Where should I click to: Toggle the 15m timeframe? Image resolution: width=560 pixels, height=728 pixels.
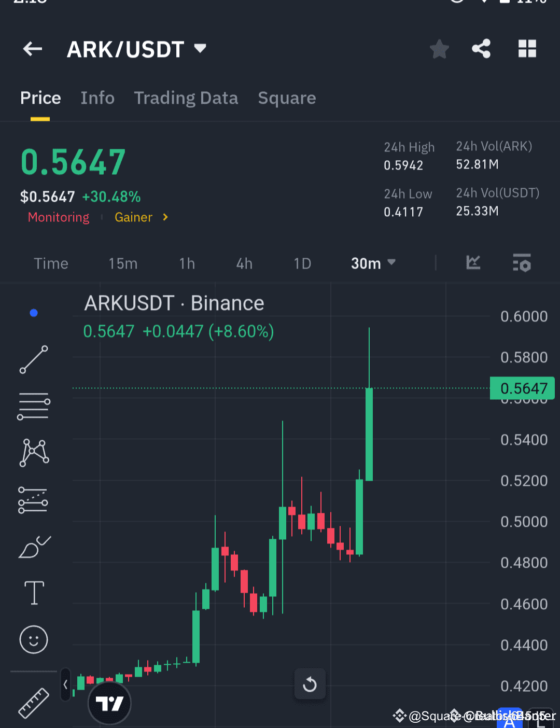click(122, 263)
